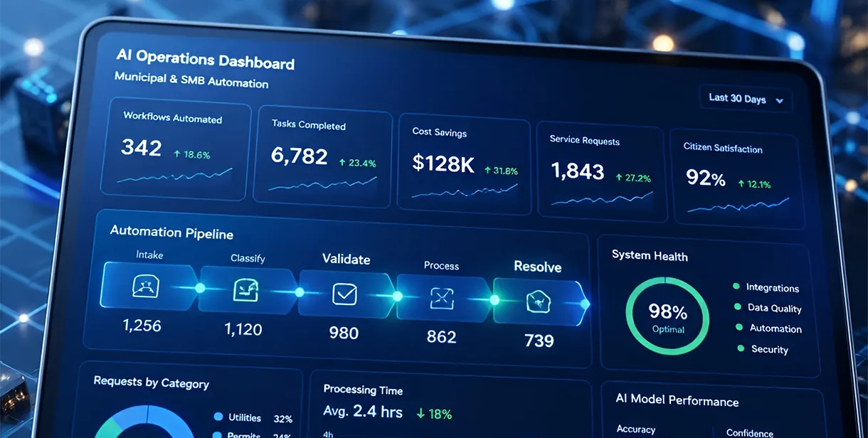Click the Validate count 980
Screen dimensions: 868x438
(344, 333)
